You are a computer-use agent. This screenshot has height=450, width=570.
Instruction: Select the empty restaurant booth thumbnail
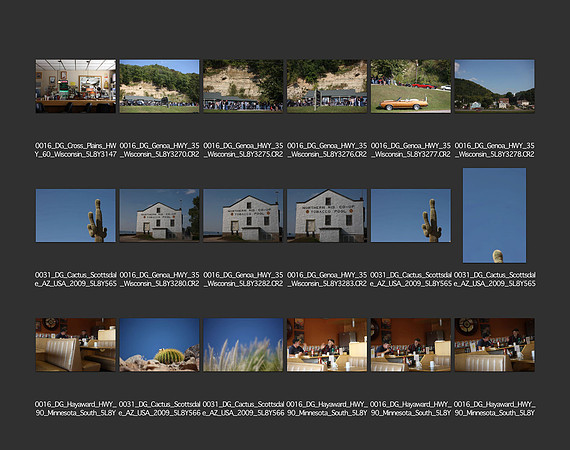coord(76,345)
